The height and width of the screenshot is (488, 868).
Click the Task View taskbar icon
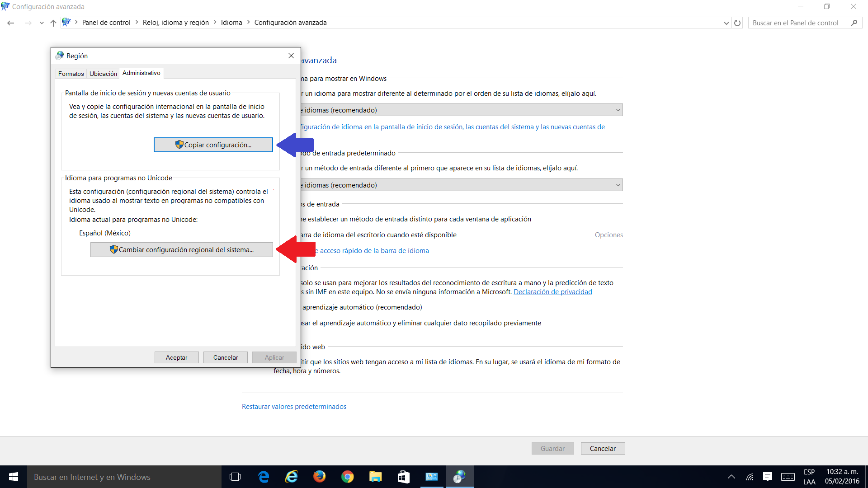click(x=235, y=477)
